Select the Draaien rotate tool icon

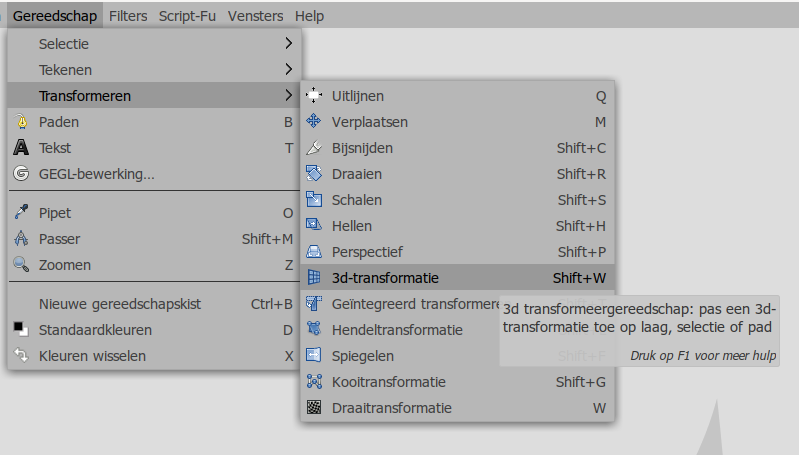click(314, 173)
